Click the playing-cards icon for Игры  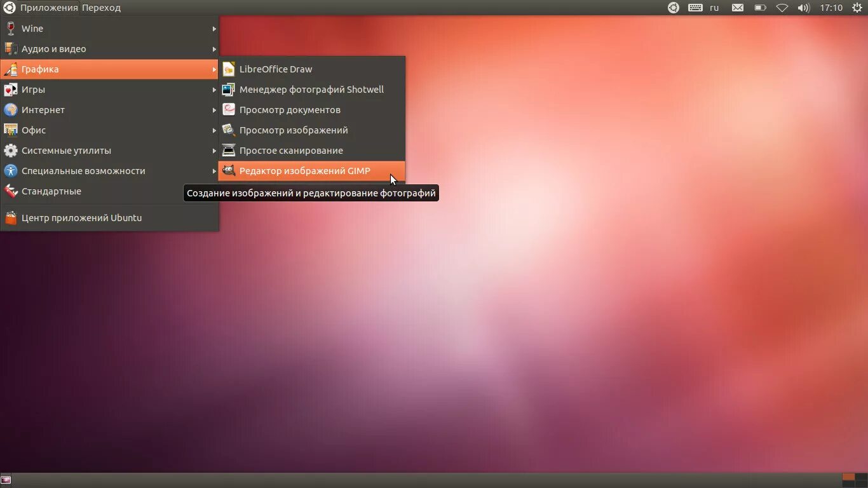coord(10,90)
